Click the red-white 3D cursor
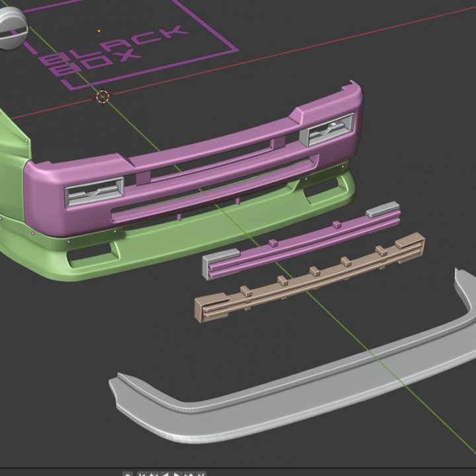 pos(102,97)
